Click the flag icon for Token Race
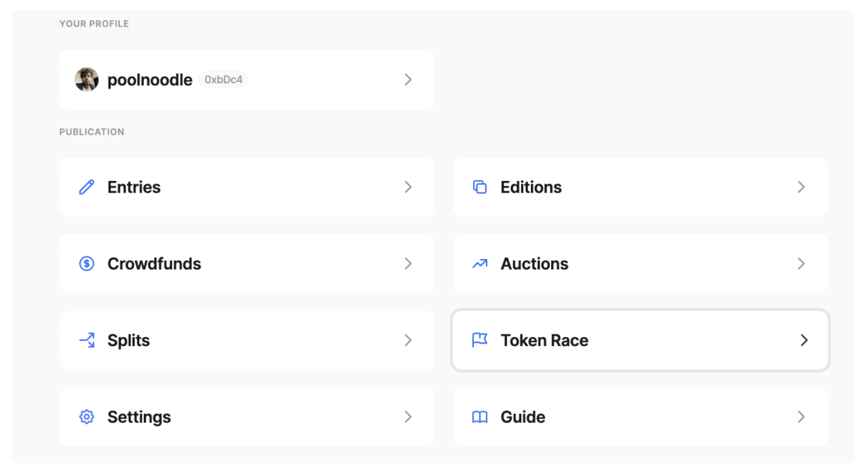The height and width of the screenshot is (475, 868). point(480,340)
